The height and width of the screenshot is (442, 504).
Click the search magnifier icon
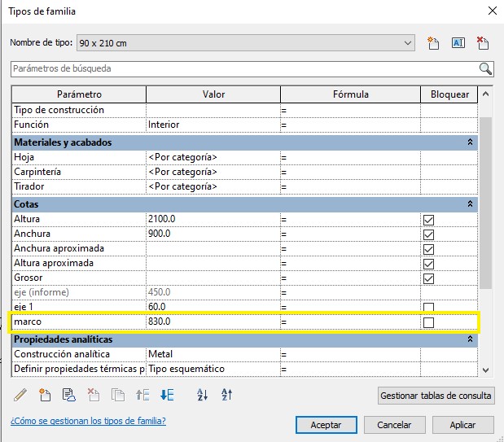485,68
